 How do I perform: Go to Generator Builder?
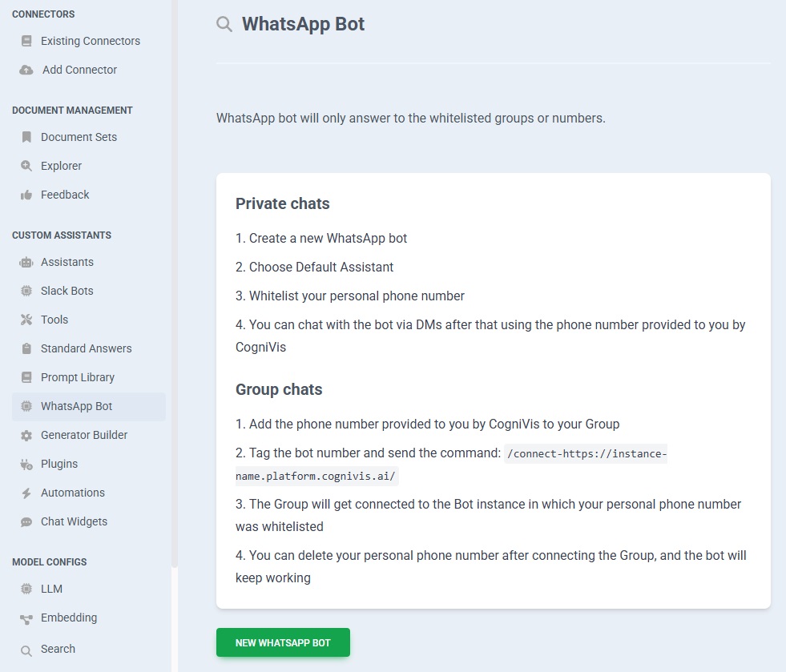[x=84, y=435]
